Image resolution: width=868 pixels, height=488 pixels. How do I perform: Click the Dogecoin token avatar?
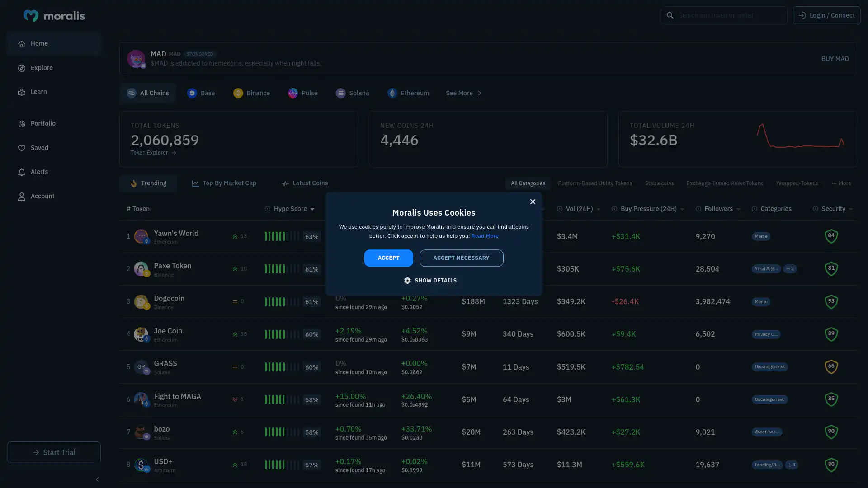point(141,301)
